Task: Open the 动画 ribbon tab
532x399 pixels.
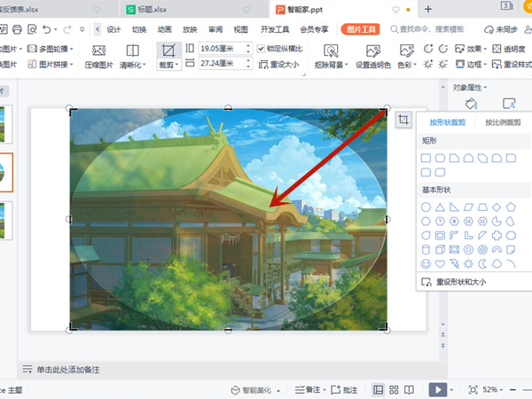Action: tap(165, 28)
